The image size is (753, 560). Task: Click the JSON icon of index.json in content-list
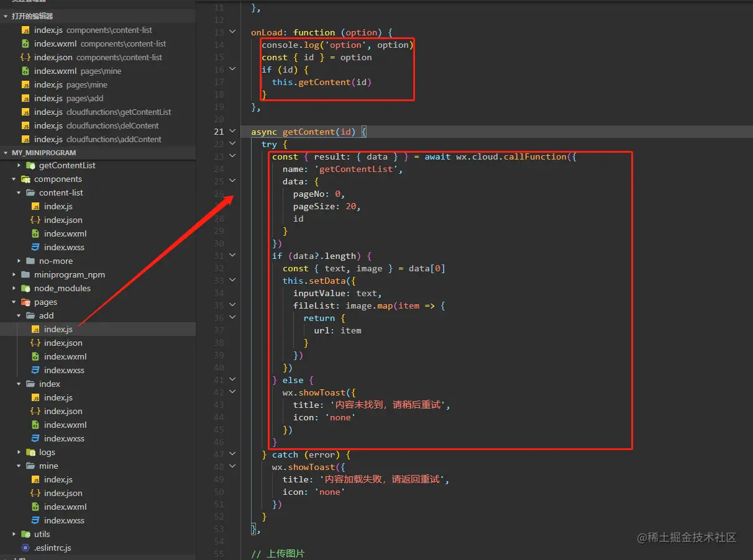pyautogui.click(x=35, y=220)
